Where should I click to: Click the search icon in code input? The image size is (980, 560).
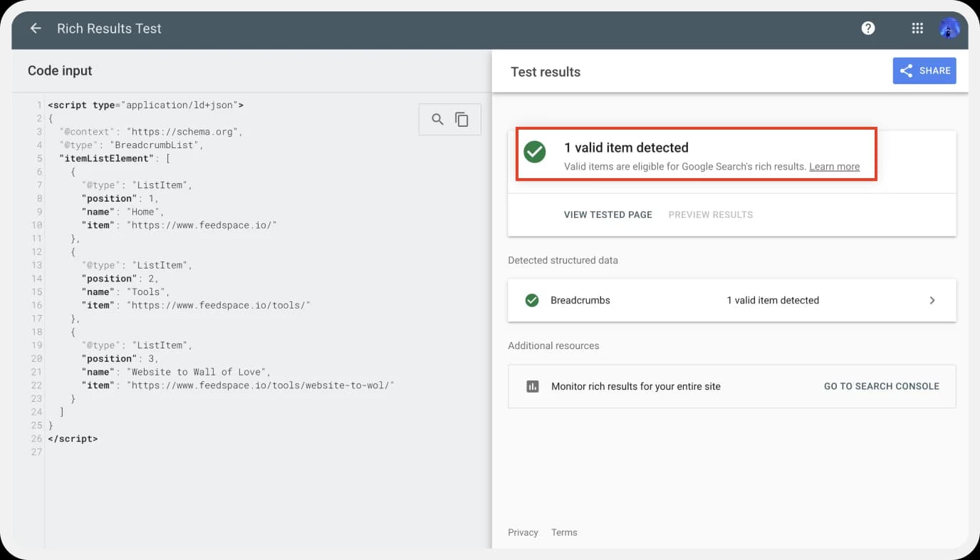pos(438,120)
